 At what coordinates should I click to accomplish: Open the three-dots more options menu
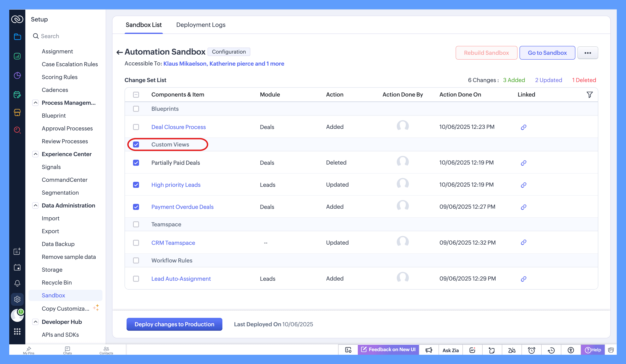coord(587,53)
